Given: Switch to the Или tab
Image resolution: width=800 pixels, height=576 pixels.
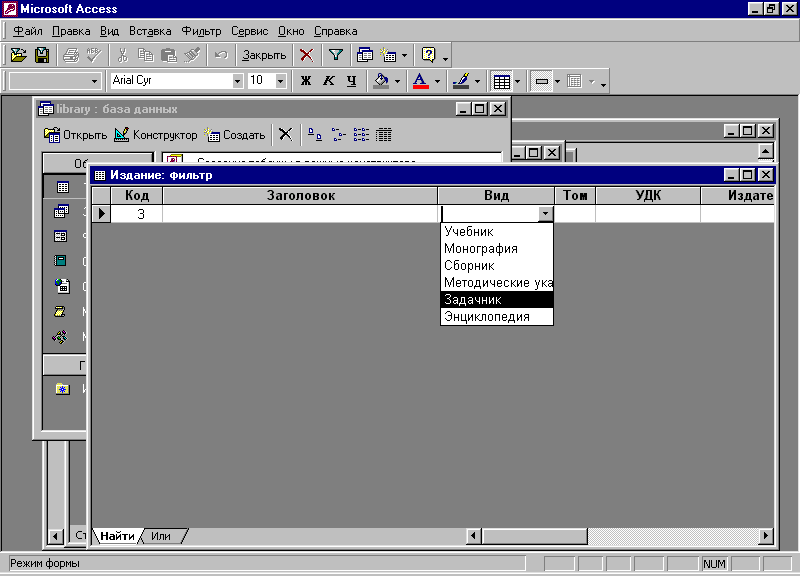Looking at the screenshot, I should tap(161, 536).
